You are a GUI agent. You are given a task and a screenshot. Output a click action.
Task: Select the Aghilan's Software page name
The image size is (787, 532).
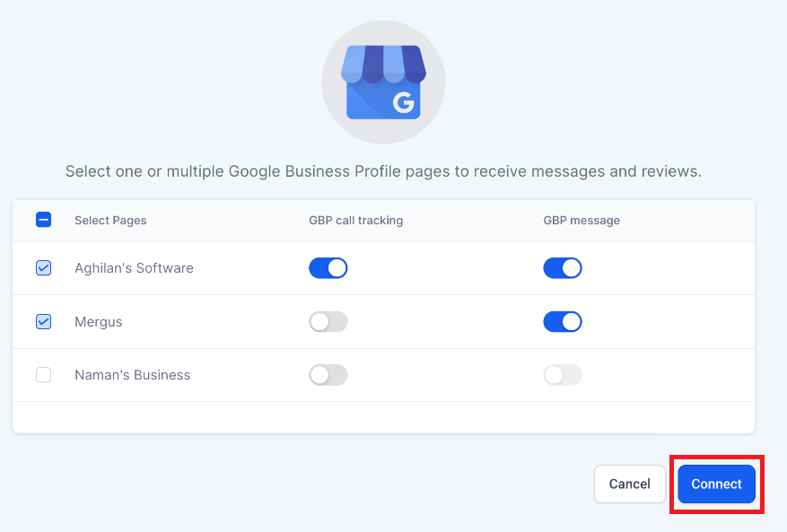pos(134,268)
